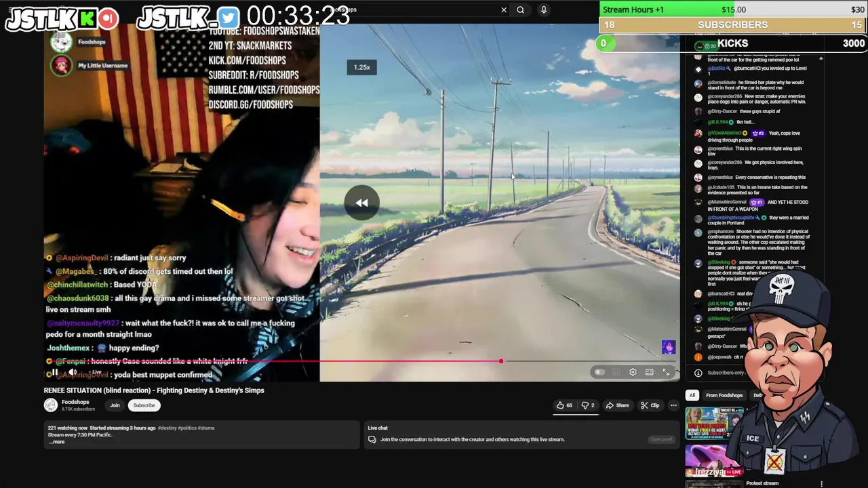Viewport: 868px width, 488px height.
Task: Pause the live stream video
Action: 54,372
